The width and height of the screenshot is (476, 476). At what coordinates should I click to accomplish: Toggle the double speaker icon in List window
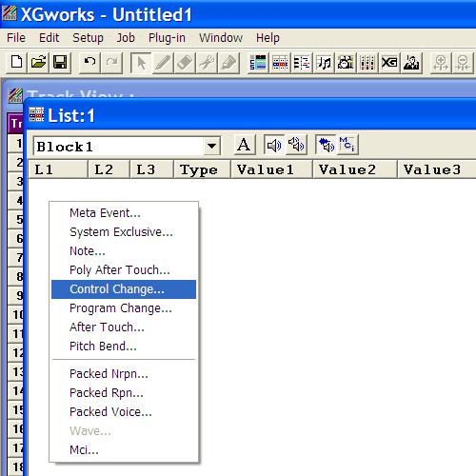[x=296, y=145]
